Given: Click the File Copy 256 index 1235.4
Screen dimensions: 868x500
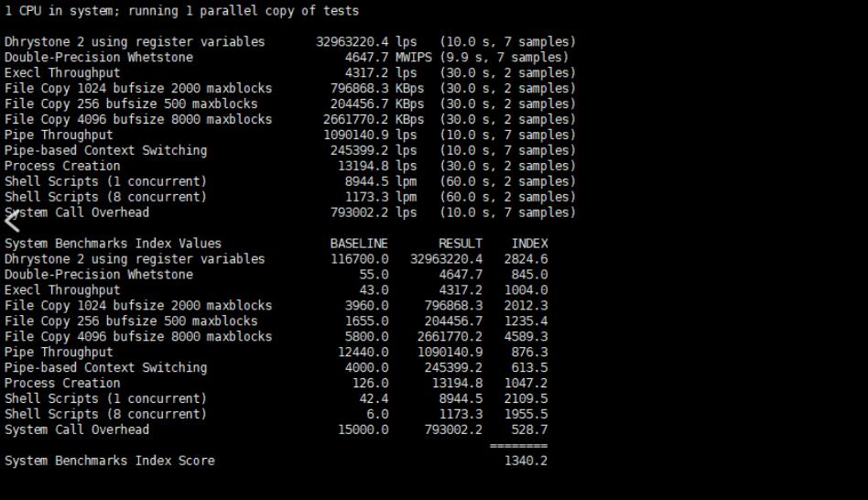Looking at the screenshot, I should [x=526, y=321].
